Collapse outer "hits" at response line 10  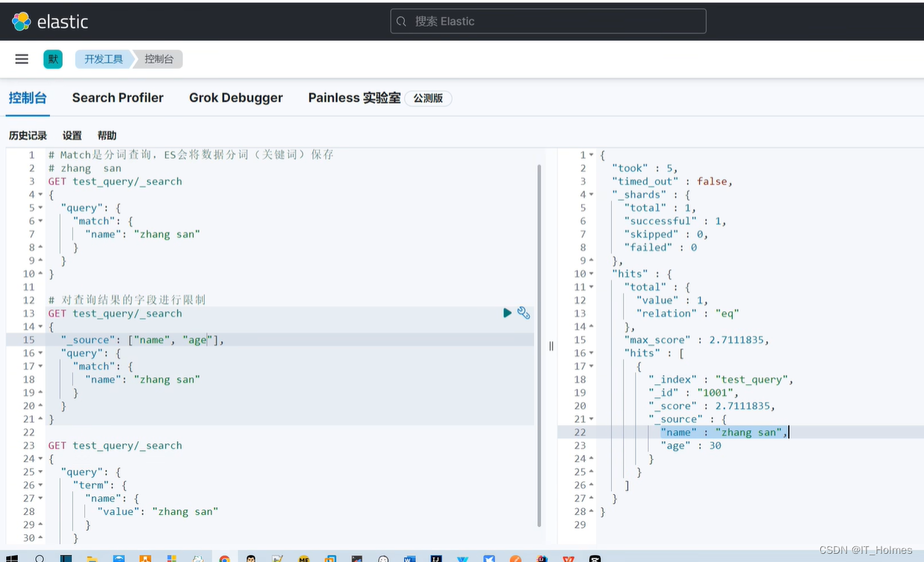pyautogui.click(x=592, y=274)
